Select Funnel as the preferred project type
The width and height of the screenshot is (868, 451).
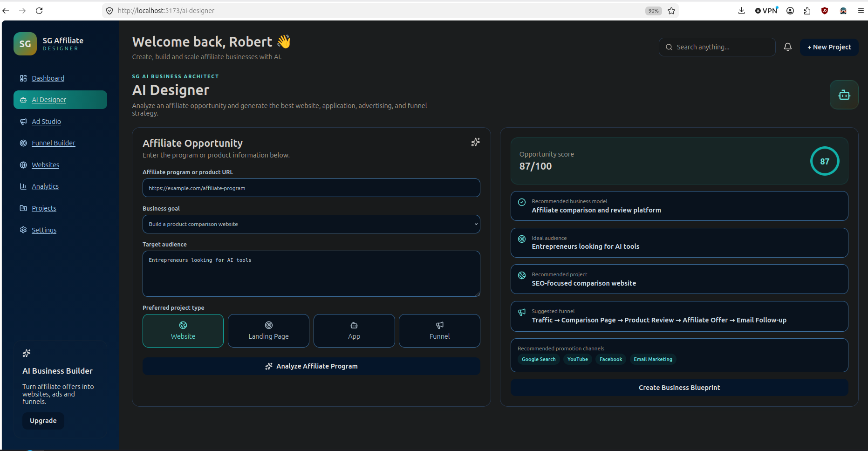point(439,331)
